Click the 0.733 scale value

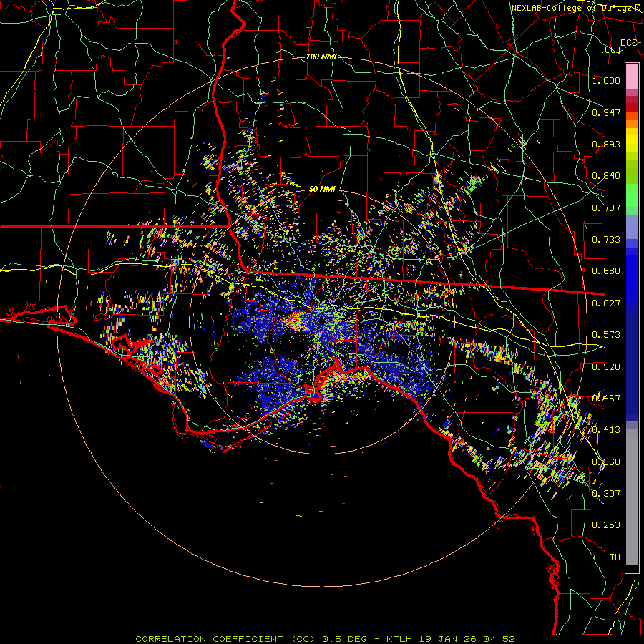(606, 240)
